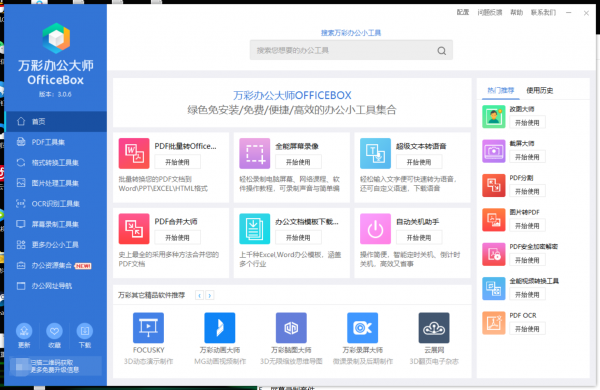Open 格式转换工具集 in the sidebar
600x390 pixels.
(56, 163)
